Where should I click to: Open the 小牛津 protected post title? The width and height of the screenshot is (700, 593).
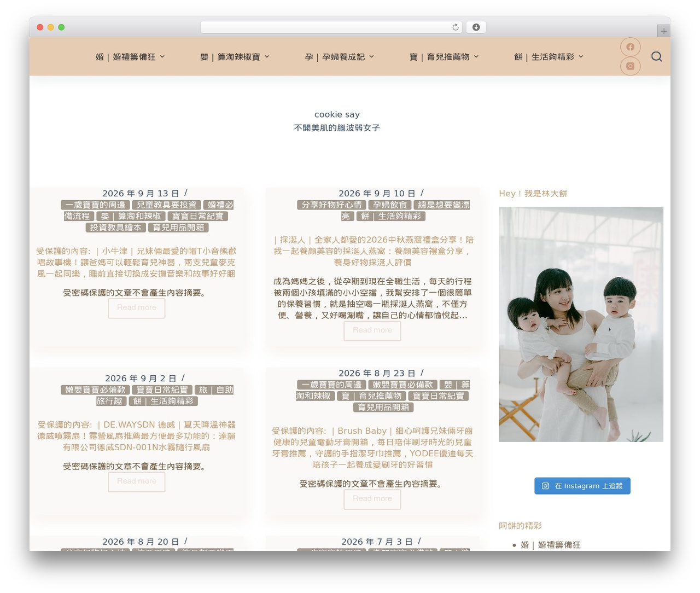(x=137, y=263)
